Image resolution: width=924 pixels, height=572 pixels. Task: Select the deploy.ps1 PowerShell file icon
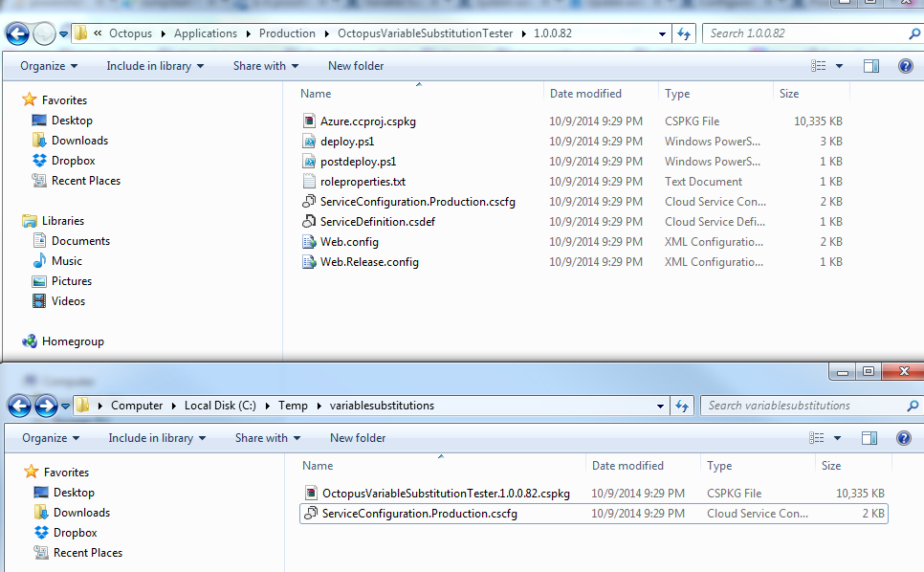[309, 142]
